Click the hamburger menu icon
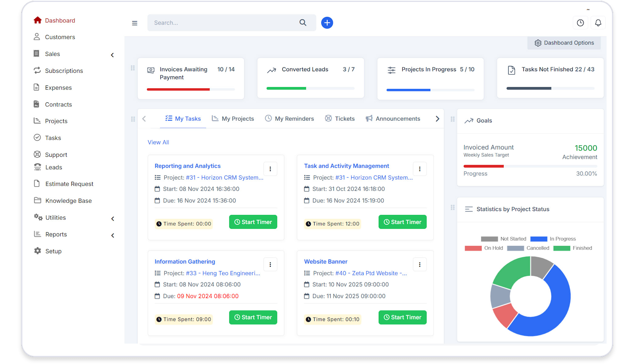 135,23
